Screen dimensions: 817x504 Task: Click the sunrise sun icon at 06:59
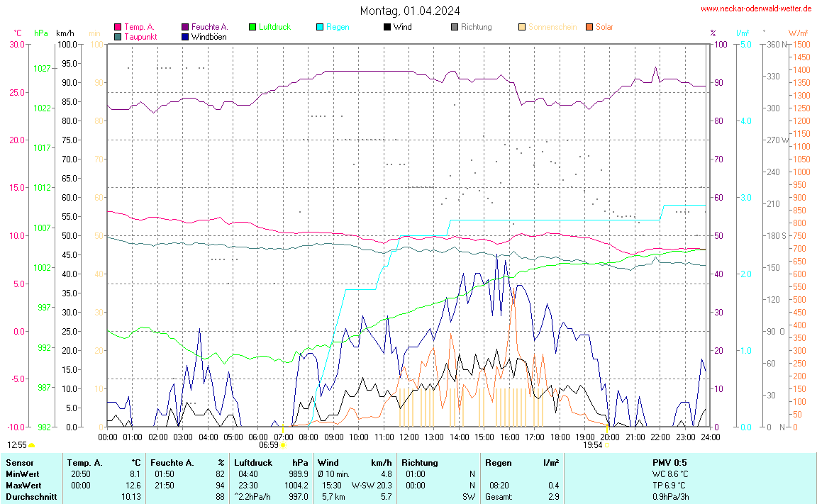click(283, 445)
